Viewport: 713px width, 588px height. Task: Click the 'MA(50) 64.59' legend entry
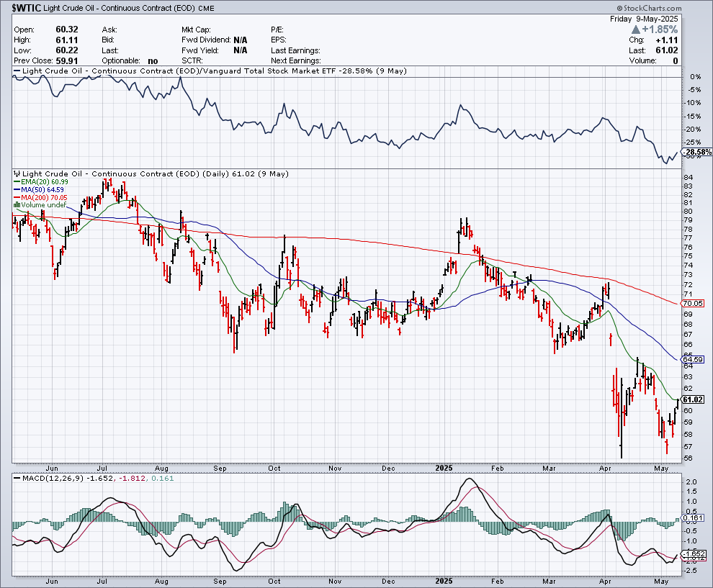[39, 189]
